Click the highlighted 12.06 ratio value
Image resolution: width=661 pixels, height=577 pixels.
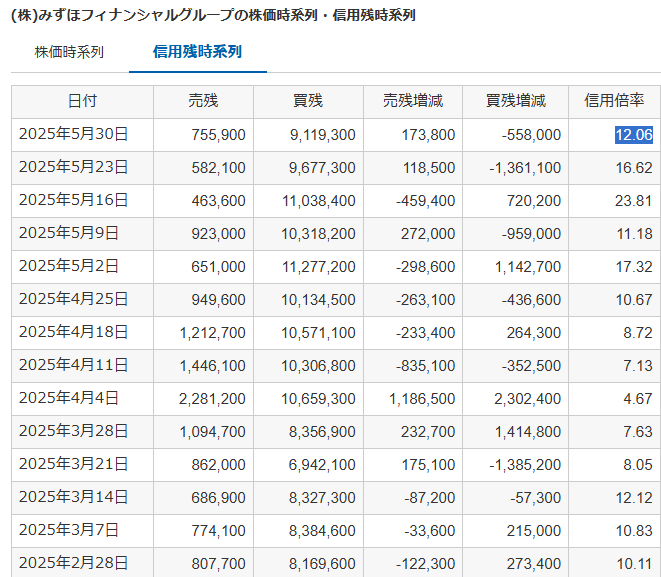tap(633, 135)
